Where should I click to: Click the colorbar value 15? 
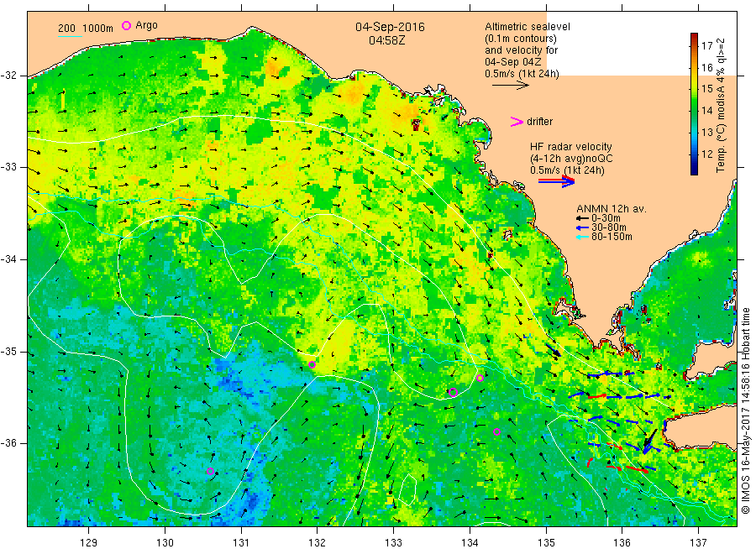[706, 89]
